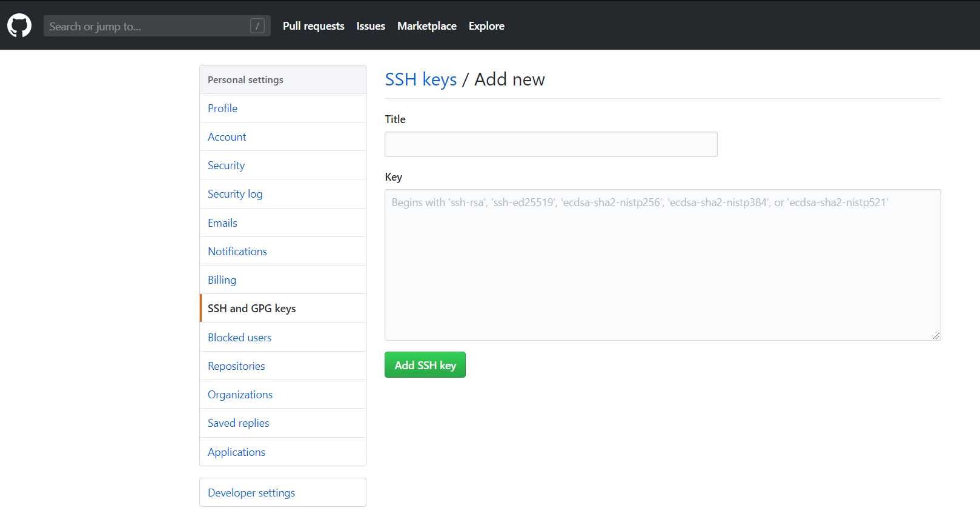
Task: Open Issues in top navigation
Action: click(x=371, y=26)
